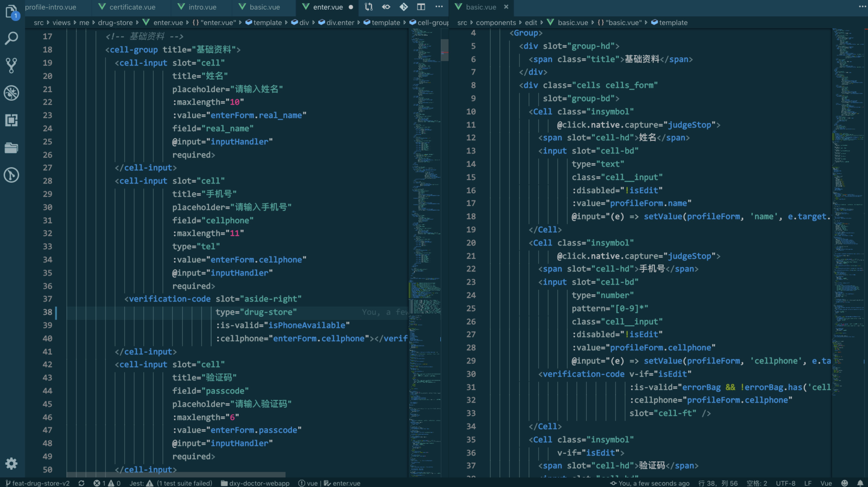This screenshot has height=487, width=868.
Task: Click the GitLens icon in activity bar
Action: point(11,175)
